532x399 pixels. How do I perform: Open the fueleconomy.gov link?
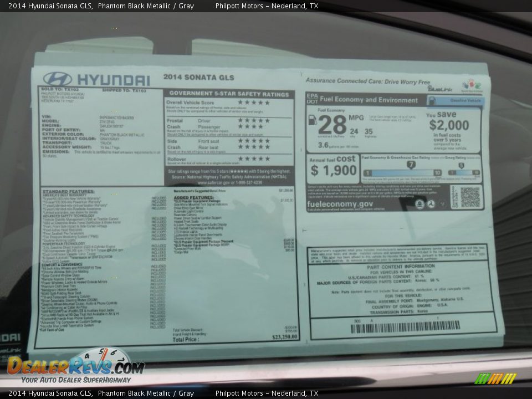(341, 204)
